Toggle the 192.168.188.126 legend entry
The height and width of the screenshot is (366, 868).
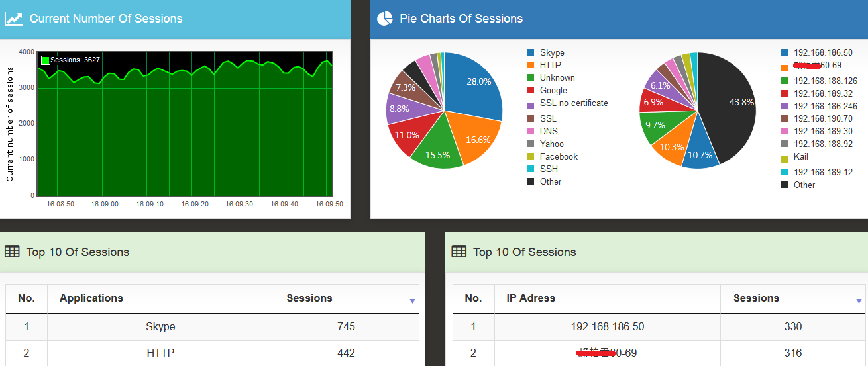(x=825, y=81)
